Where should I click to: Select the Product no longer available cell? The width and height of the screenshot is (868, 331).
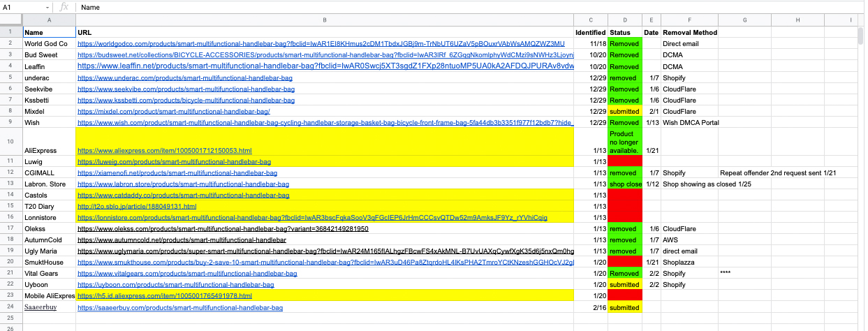[x=624, y=142]
